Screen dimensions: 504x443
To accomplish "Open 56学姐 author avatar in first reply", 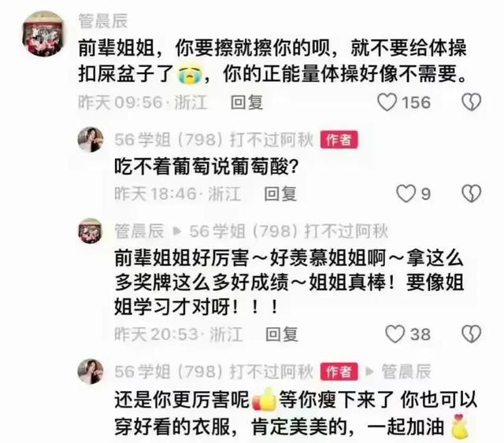I will pos(91,139).
